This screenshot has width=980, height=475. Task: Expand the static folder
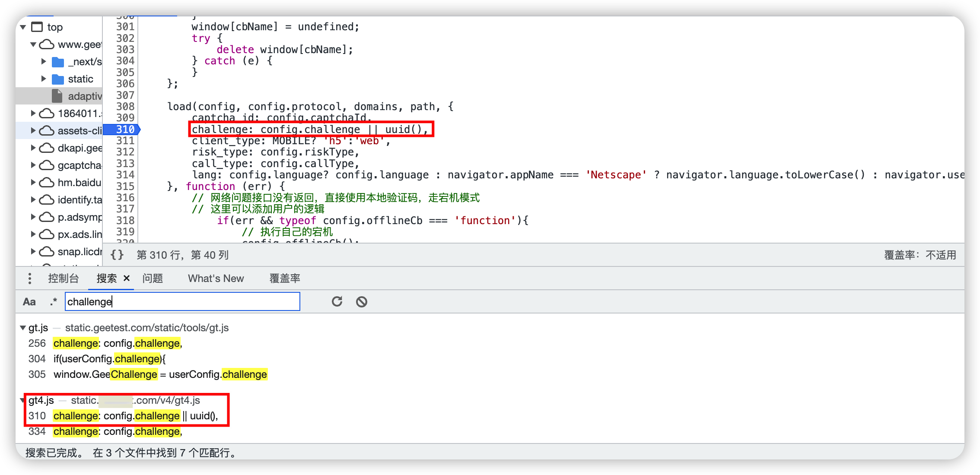[x=43, y=79]
